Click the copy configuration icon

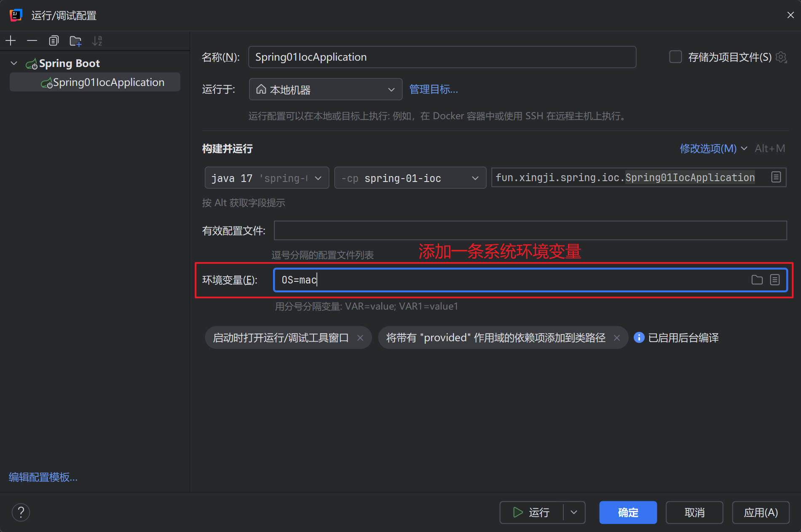tap(54, 41)
